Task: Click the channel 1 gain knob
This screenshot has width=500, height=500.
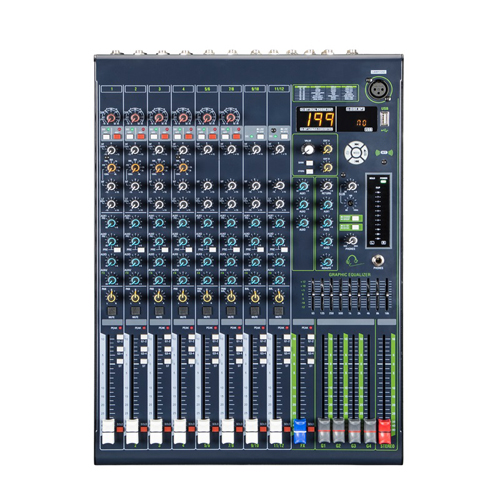Action: pos(111,117)
